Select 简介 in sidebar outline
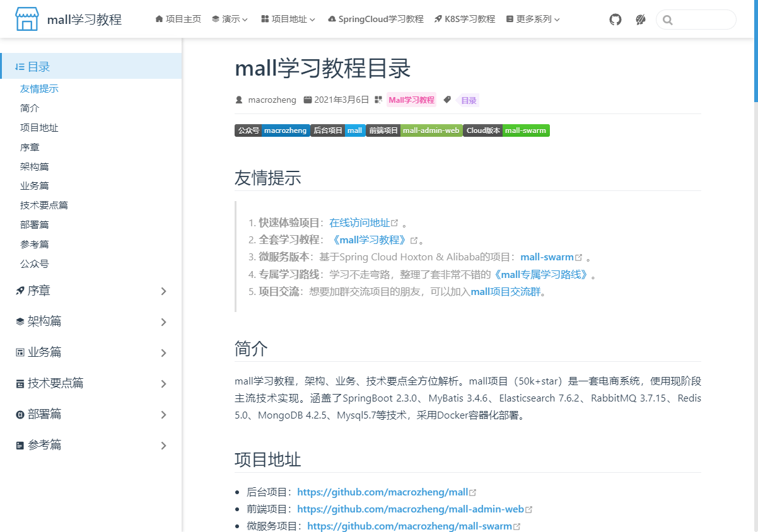The height and width of the screenshot is (532, 758). coord(30,108)
